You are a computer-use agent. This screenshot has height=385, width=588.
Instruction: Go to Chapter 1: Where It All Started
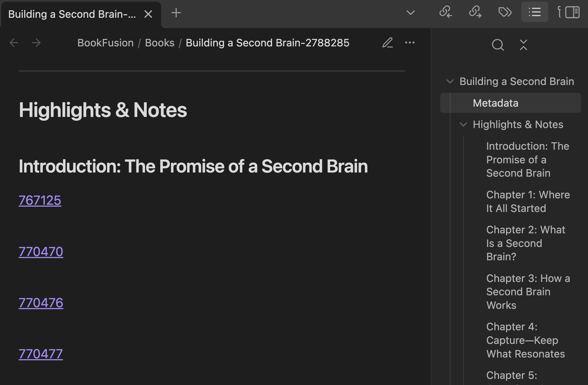528,201
